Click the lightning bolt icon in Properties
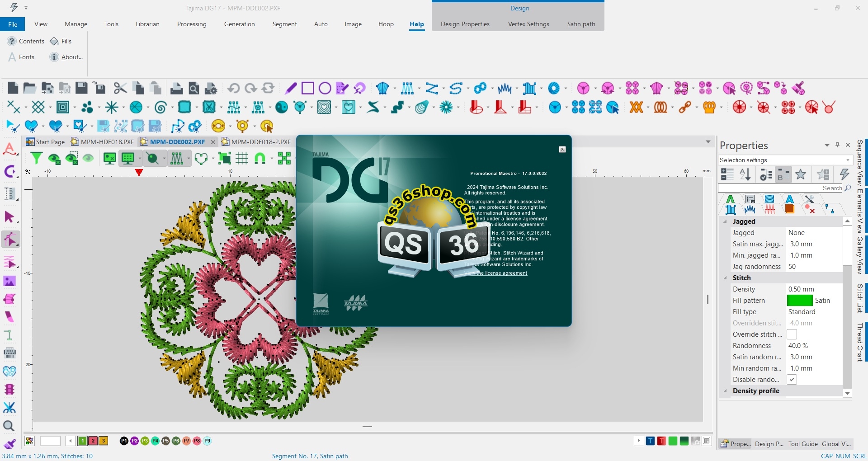868x461 pixels. pyautogui.click(x=844, y=174)
